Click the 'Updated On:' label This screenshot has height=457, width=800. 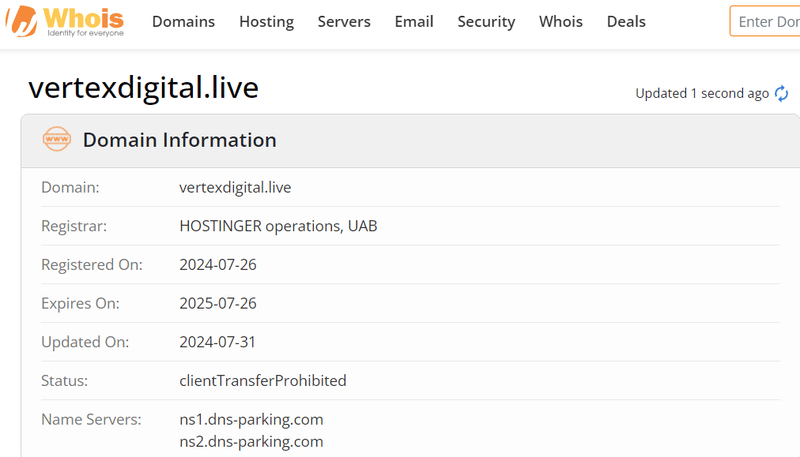point(85,342)
